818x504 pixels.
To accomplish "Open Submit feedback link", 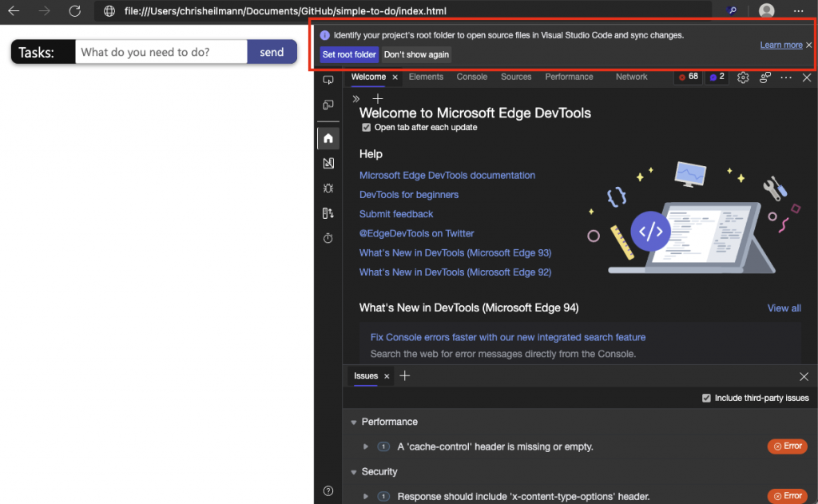I will click(x=396, y=214).
